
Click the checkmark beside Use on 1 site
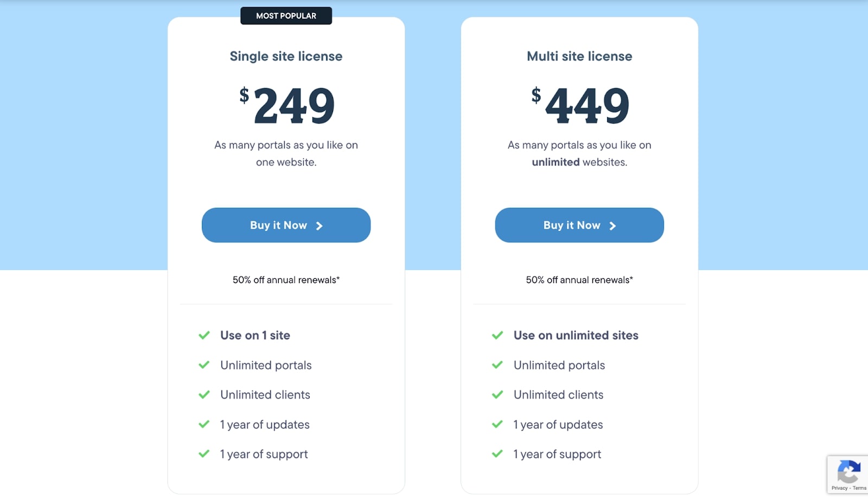tap(204, 335)
